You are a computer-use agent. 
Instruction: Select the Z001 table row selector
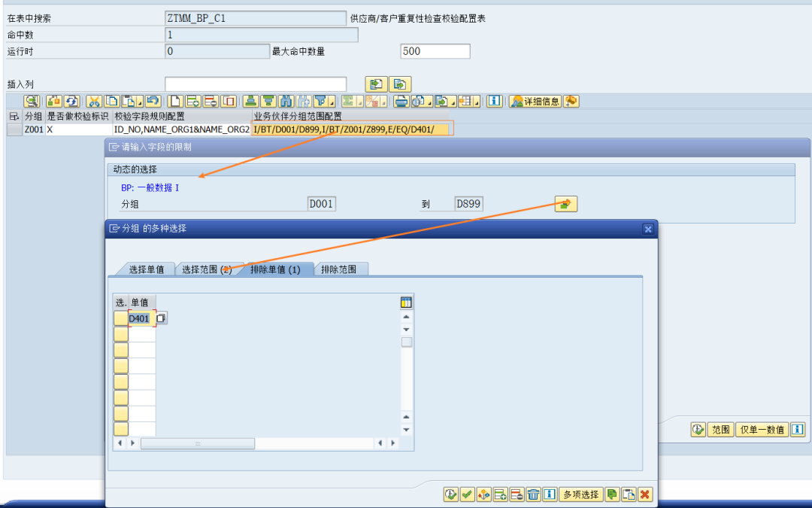tap(14, 129)
